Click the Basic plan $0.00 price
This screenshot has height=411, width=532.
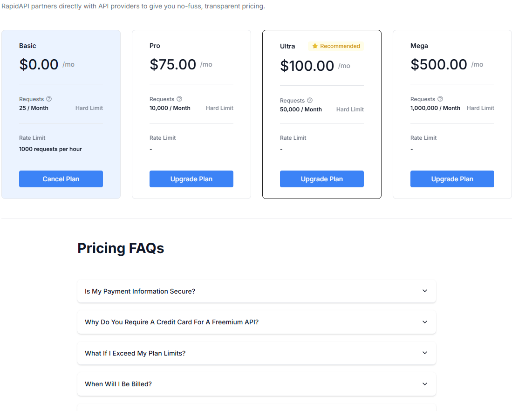(x=39, y=64)
